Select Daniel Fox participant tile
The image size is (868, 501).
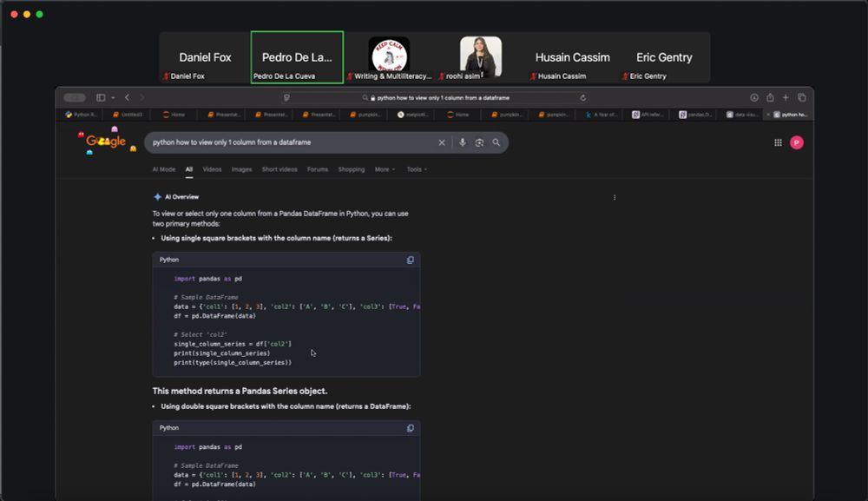tap(205, 57)
